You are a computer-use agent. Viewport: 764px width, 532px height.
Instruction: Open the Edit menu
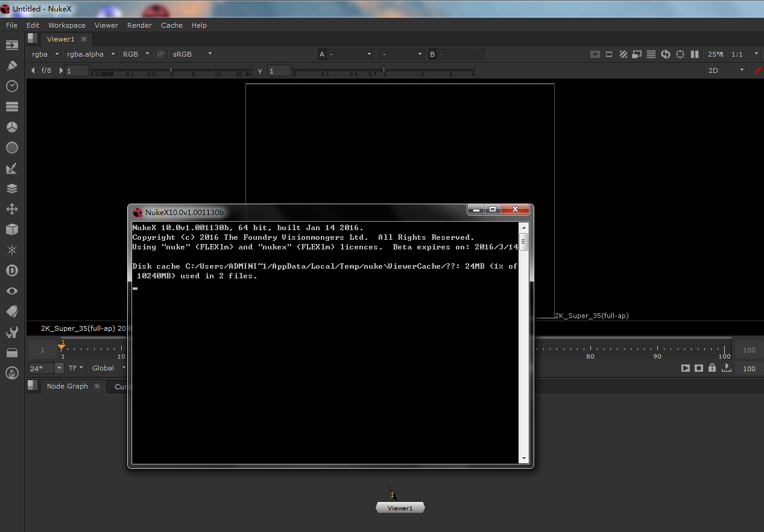pyautogui.click(x=33, y=25)
